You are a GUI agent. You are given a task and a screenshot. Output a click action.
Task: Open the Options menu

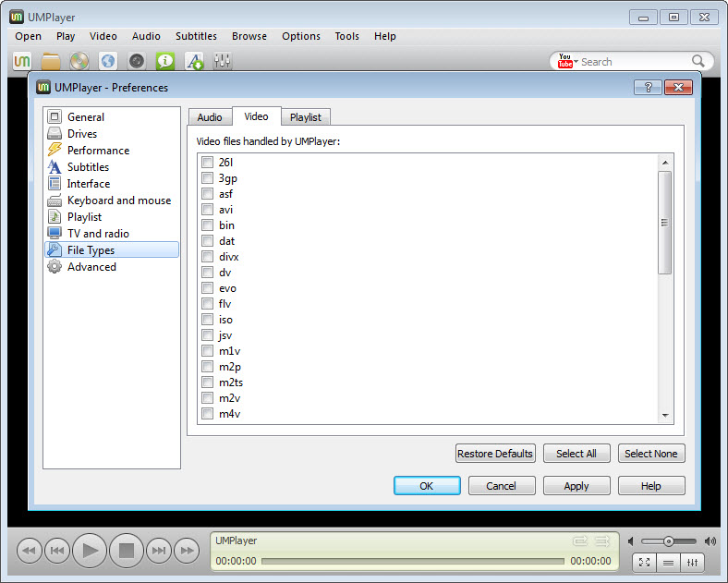pyautogui.click(x=301, y=36)
